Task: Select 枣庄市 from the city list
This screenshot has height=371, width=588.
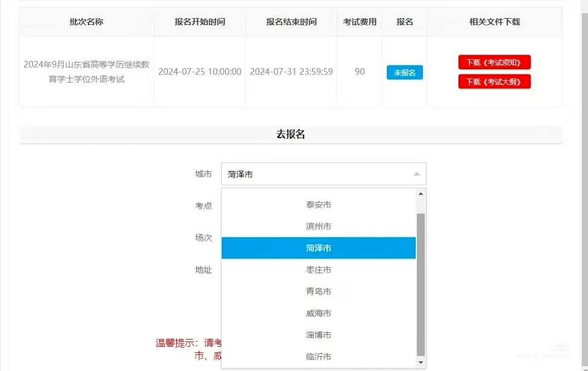Action: pos(318,270)
